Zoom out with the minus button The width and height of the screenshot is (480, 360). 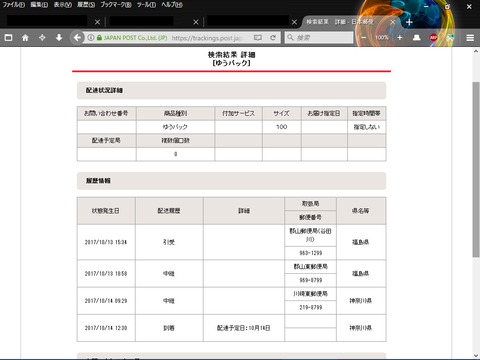[x=364, y=38]
